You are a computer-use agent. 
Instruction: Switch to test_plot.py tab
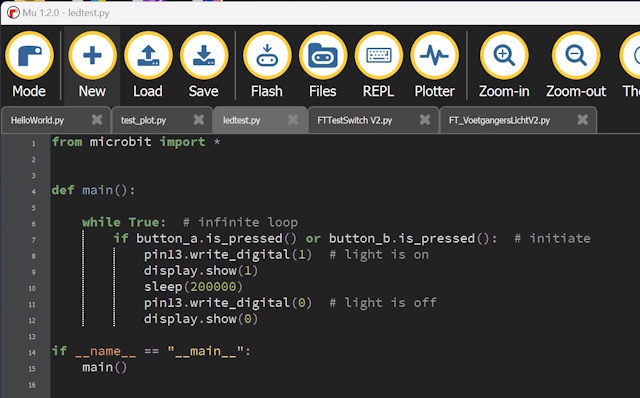pyautogui.click(x=144, y=120)
